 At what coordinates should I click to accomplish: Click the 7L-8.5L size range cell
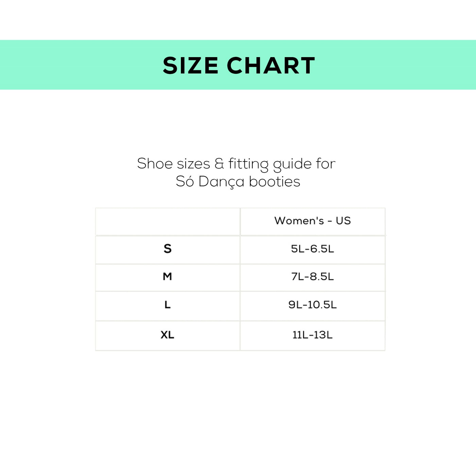(x=312, y=277)
